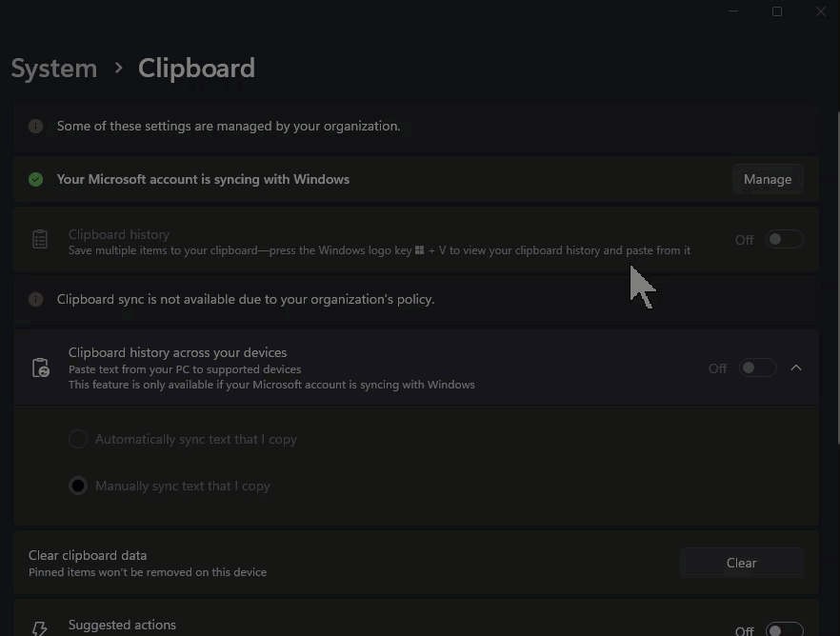Viewport: 840px width, 636px height.
Task: Click the breadcrumb chevron separator
Action: click(x=118, y=68)
